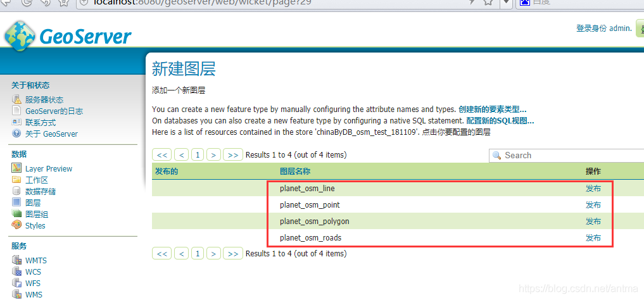Publish the planet_osm_roads layer
The image size is (644, 300).
(x=593, y=237)
